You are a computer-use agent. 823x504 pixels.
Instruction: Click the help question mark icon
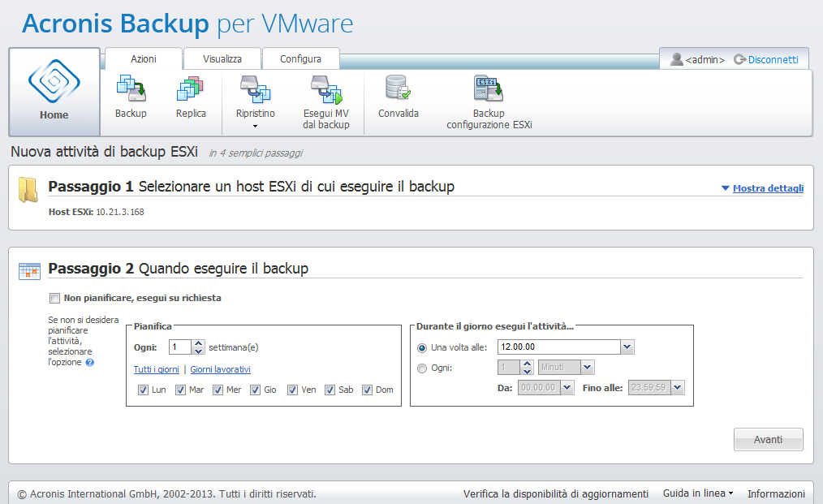(x=90, y=362)
